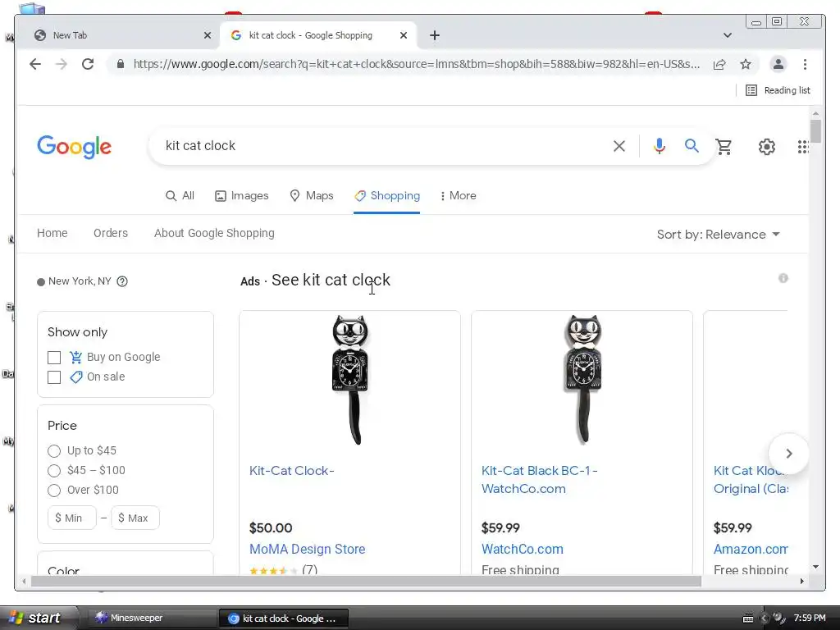Open the Orders link
Viewport: 840px width, 630px height.
[x=111, y=233]
